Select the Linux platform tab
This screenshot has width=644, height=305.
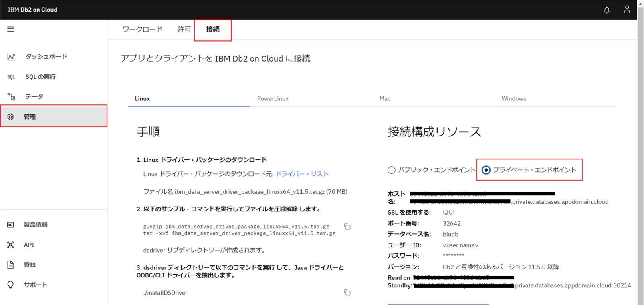click(x=189, y=99)
